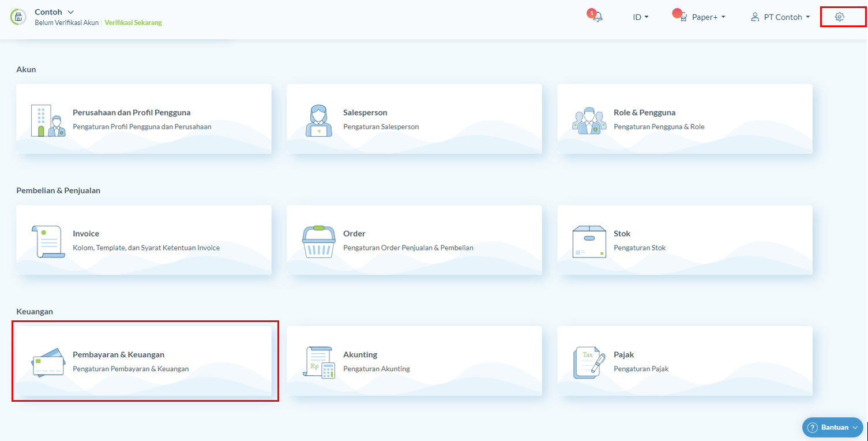868x441 pixels.
Task: Click 'Pengaturan Profil Pengguna dan Perusahaan' description
Action: point(142,126)
